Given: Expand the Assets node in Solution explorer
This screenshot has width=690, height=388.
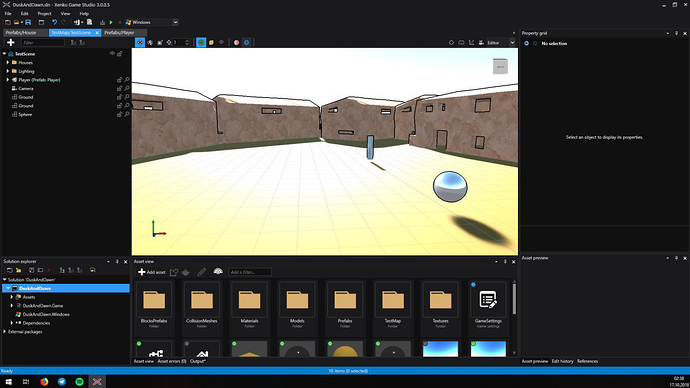Looking at the screenshot, I should coord(12,297).
